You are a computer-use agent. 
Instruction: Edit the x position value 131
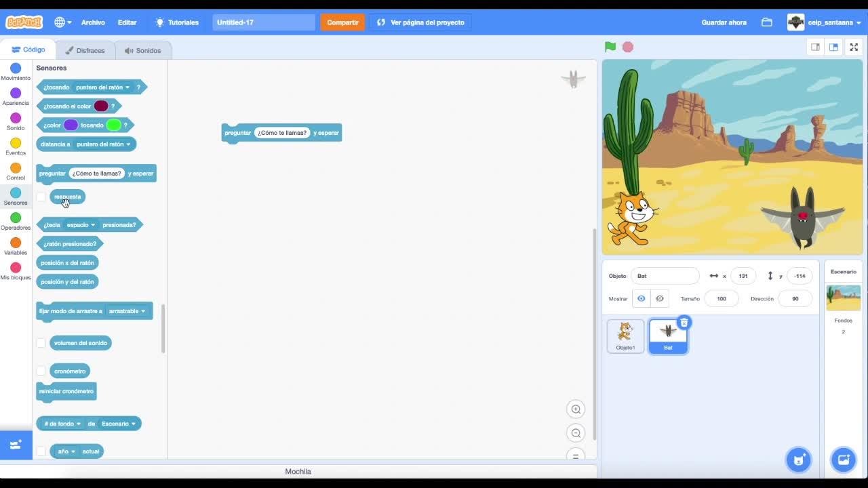[x=743, y=276]
